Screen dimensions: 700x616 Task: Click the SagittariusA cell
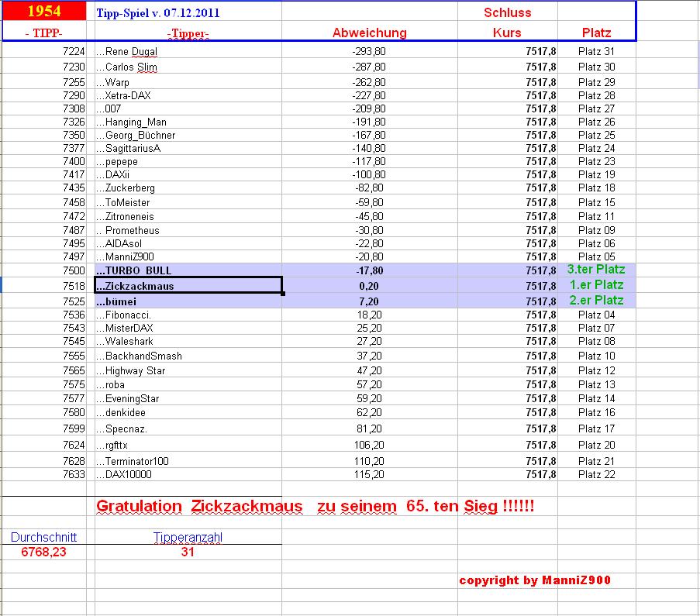point(188,148)
